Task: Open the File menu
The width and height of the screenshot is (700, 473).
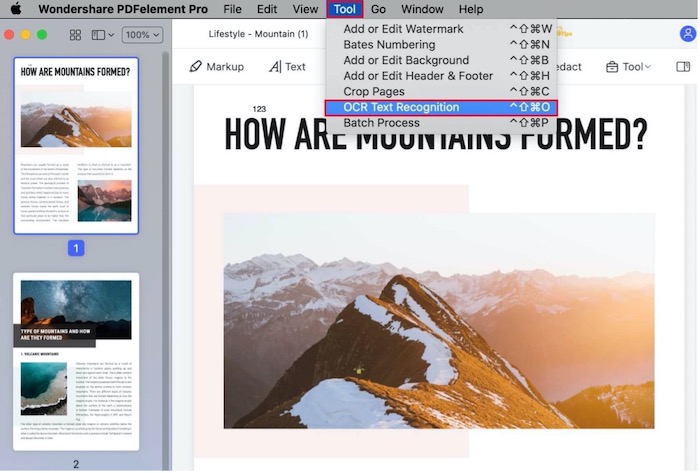Action: [x=232, y=9]
